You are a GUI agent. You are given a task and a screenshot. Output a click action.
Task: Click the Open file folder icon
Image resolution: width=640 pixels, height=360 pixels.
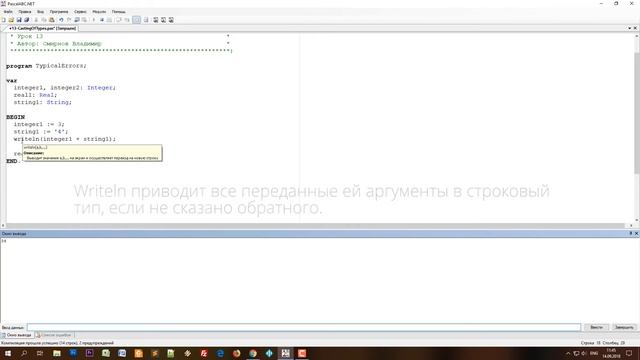(11, 20)
